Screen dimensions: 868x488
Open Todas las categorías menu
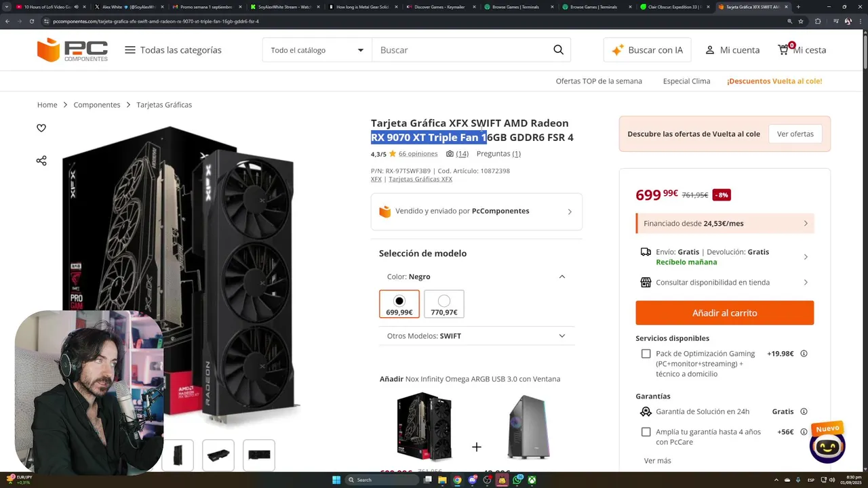click(173, 50)
